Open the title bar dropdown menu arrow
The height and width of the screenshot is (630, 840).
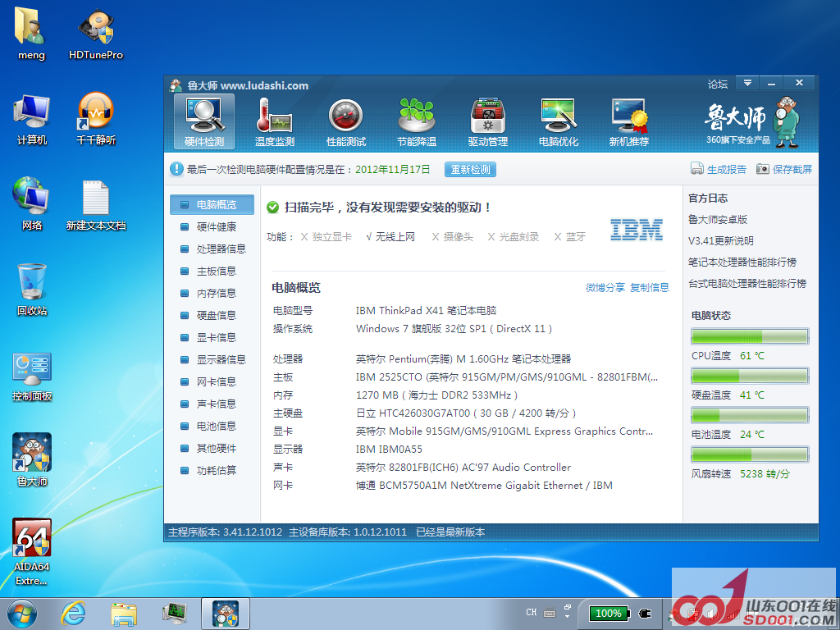747,83
